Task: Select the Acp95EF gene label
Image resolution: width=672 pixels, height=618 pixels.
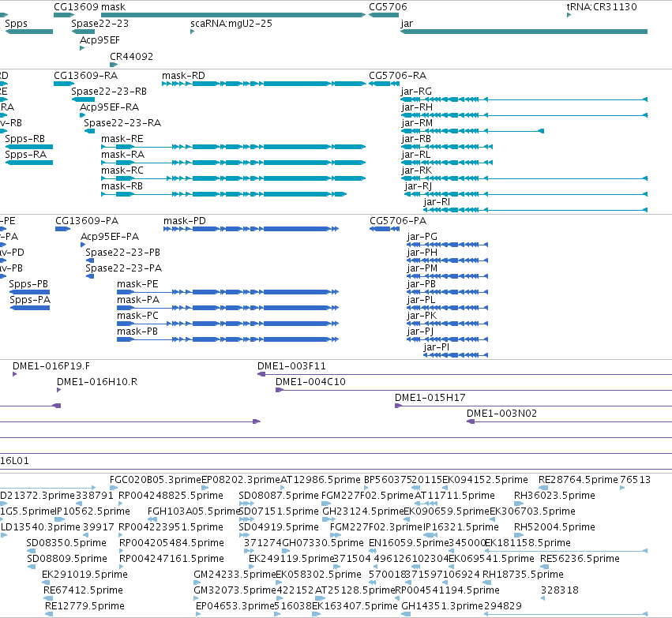Action: pos(99,40)
